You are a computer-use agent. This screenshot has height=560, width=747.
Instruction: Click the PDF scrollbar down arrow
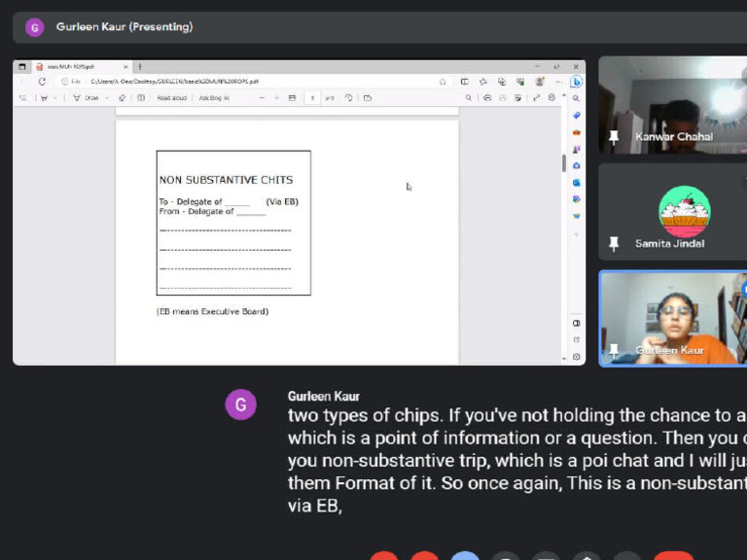click(564, 359)
